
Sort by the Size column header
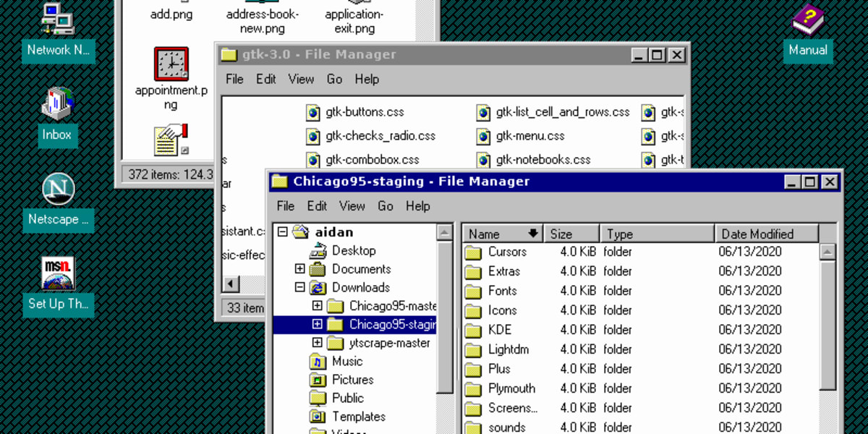click(x=571, y=234)
